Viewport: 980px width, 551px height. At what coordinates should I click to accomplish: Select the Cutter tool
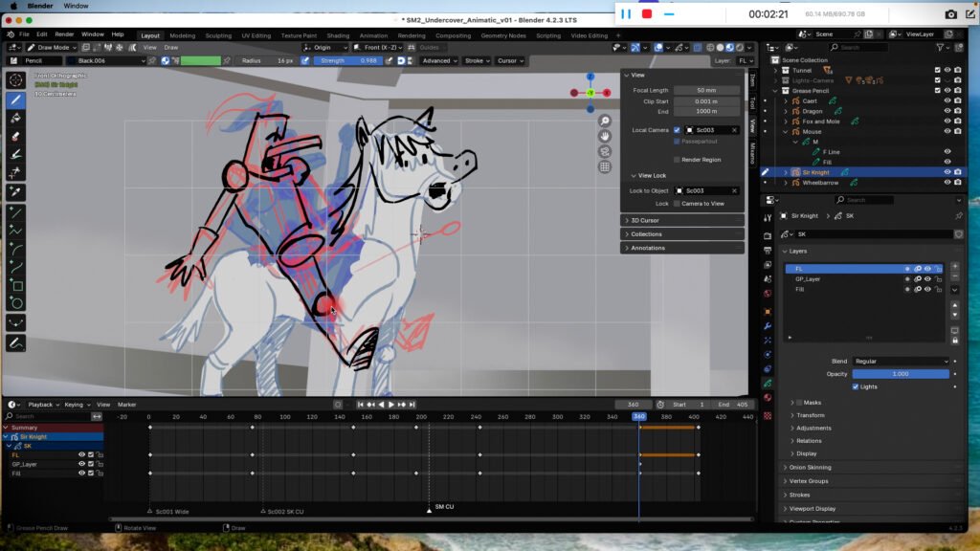pos(16,172)
